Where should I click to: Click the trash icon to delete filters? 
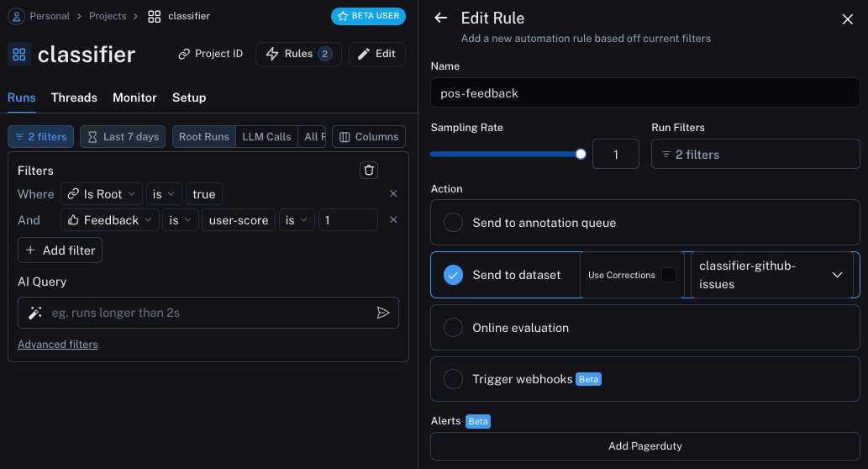369,170
